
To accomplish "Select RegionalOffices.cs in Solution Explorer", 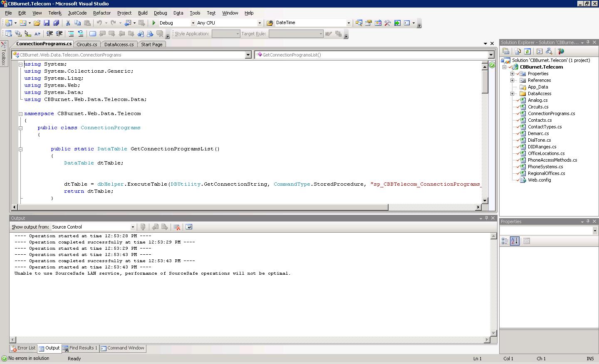I will 546,173.
